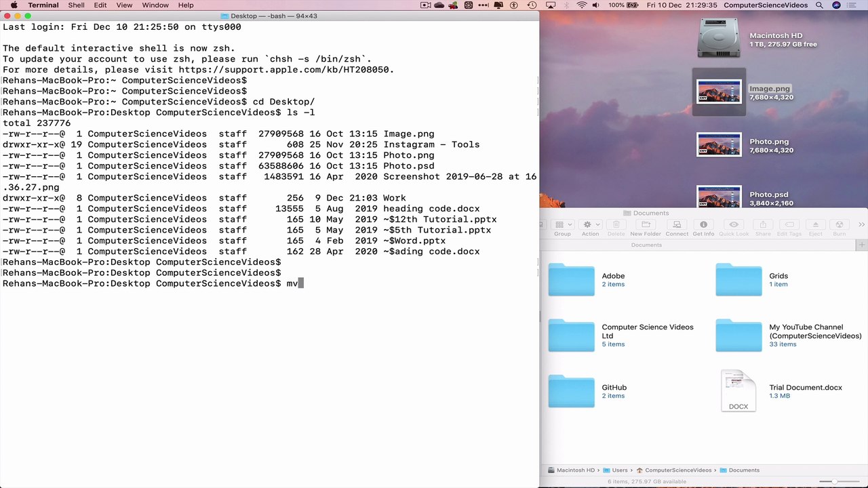Select the Macintosh HD desktop drive icon
The height and width of the screenshot is (488, 868).
[719, 38]
